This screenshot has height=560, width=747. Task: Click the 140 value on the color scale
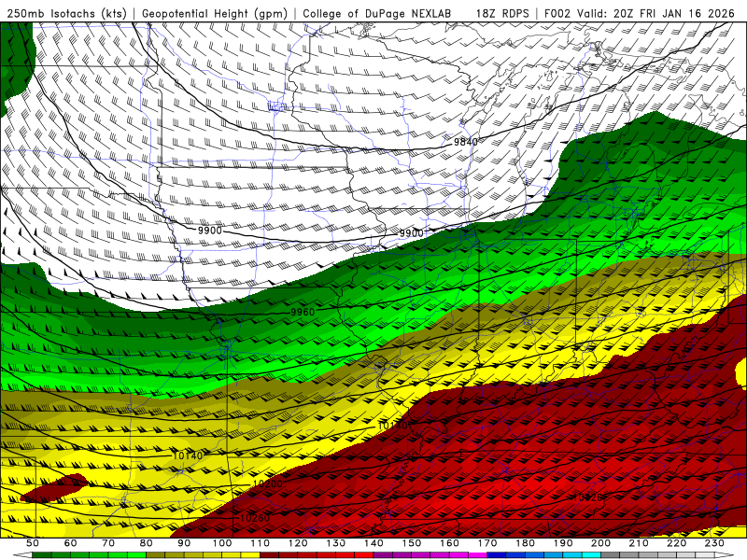pyautogui.click(x=373, y=543)
